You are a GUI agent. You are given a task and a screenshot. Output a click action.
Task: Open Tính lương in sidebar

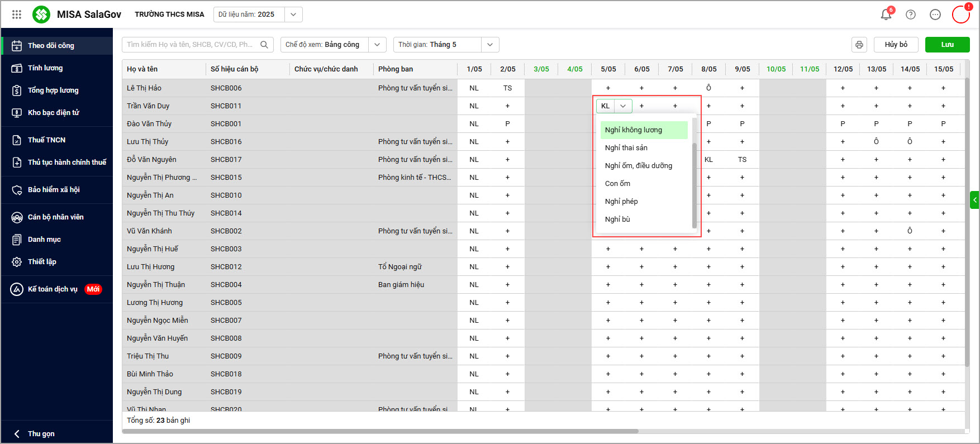(x=45, y=68)
